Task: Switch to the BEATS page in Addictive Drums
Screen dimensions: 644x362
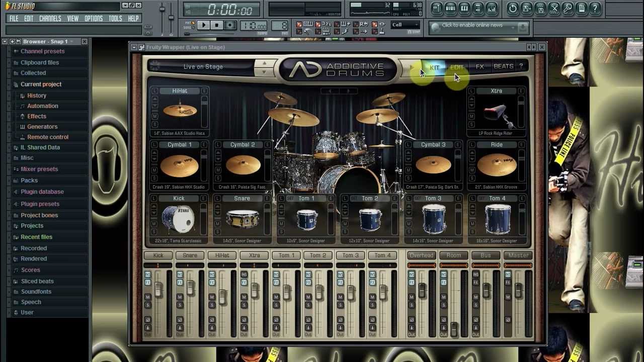Action: coord(503,66)
